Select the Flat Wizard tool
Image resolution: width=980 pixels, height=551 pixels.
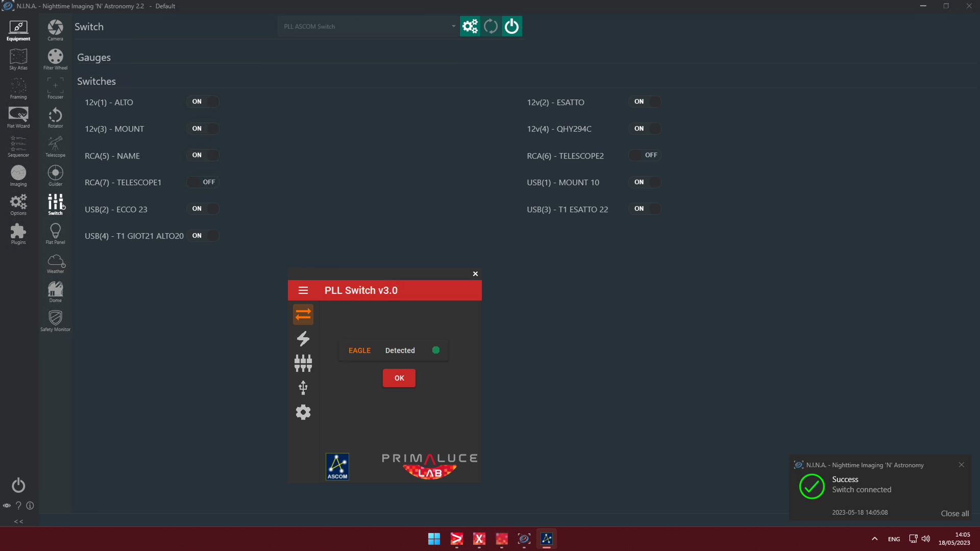[x=18, y=118]
